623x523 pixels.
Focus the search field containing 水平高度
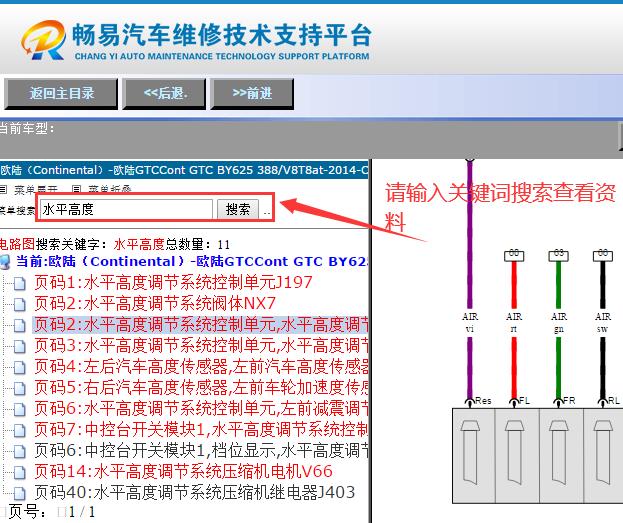point(126,209)
